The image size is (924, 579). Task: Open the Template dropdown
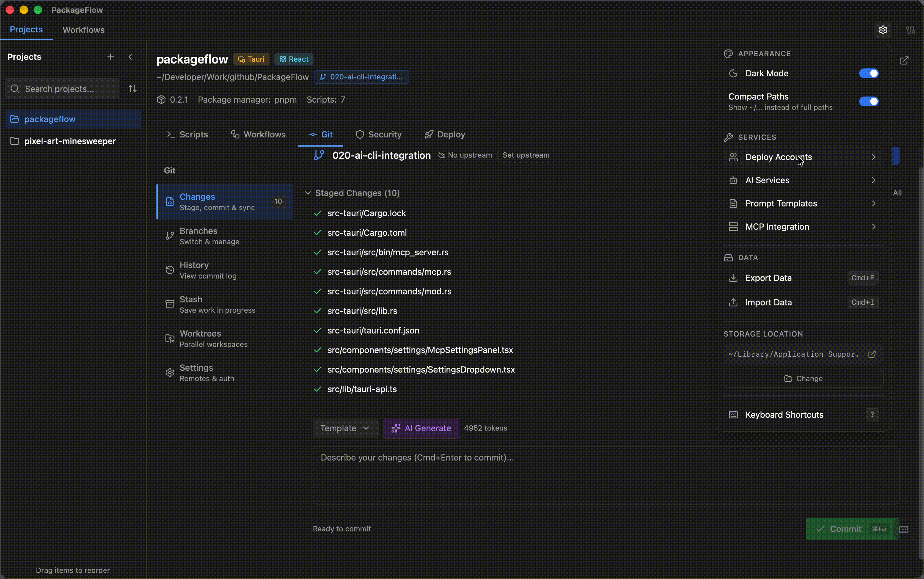click(x=344, y=428)
